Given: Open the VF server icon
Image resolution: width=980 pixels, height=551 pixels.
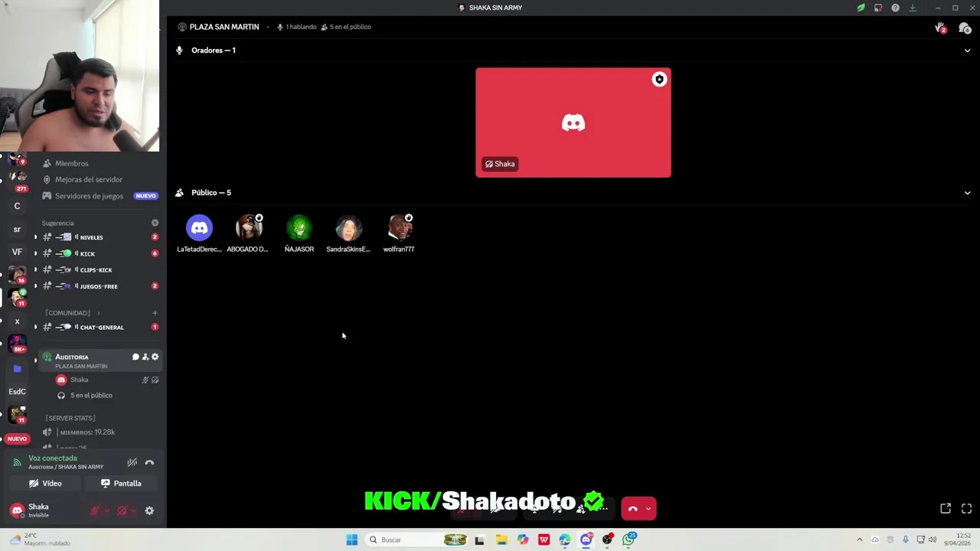Looking at the screenshot, I should (17, 252).
